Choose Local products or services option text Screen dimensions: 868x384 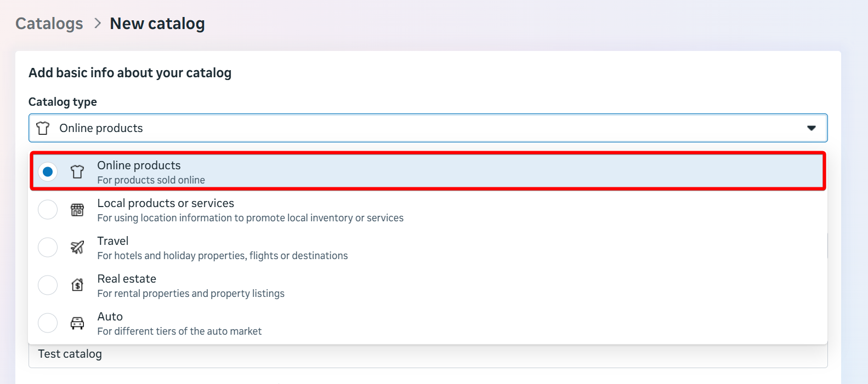click(166, 203)
